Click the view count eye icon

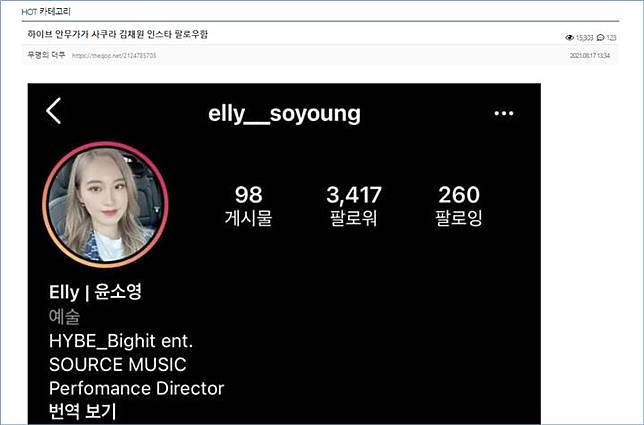[569, 38]
